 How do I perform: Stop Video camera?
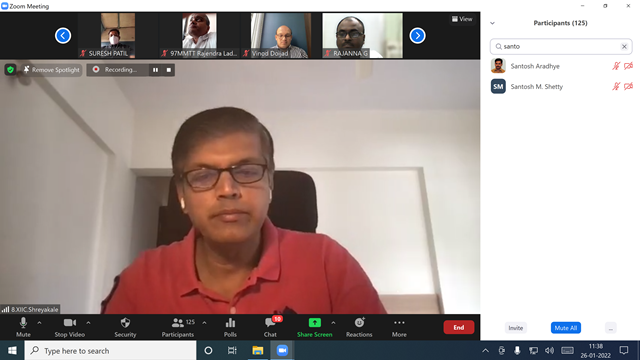pyautogui.click(x=70, y=327)
